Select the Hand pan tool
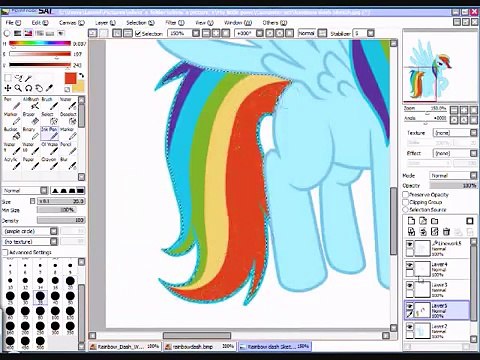 39,88
